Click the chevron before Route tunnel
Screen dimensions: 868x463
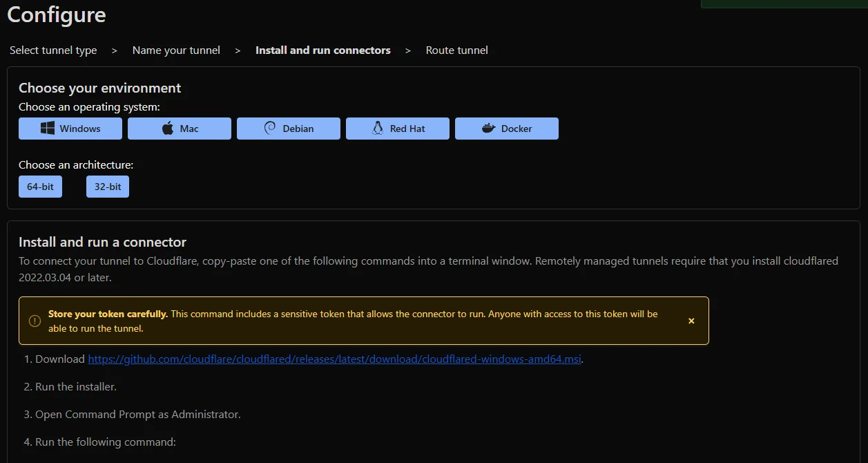408,50
